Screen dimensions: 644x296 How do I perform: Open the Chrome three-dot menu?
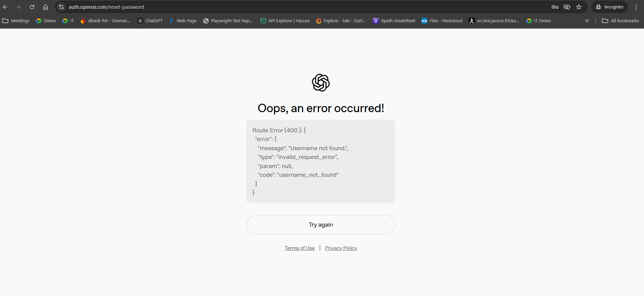click(636, 7)
